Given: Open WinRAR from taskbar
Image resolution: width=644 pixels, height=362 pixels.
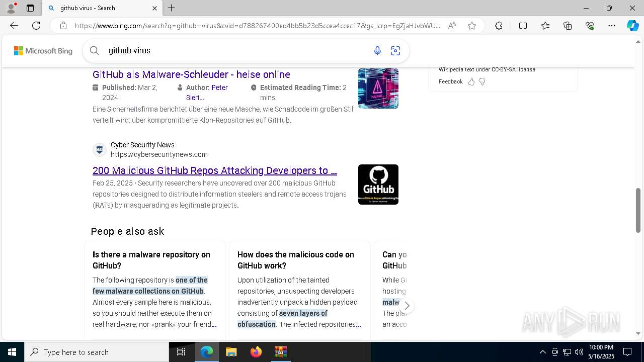Looking at the screenshot, I should pyautogui.click(x=281, y=352).
